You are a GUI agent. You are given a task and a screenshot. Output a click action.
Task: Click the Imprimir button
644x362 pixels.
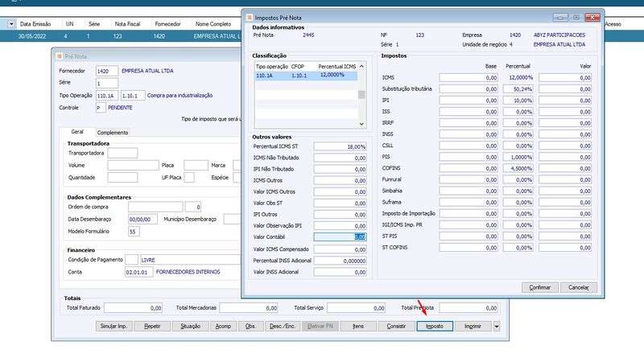click(x=473, y=327)
